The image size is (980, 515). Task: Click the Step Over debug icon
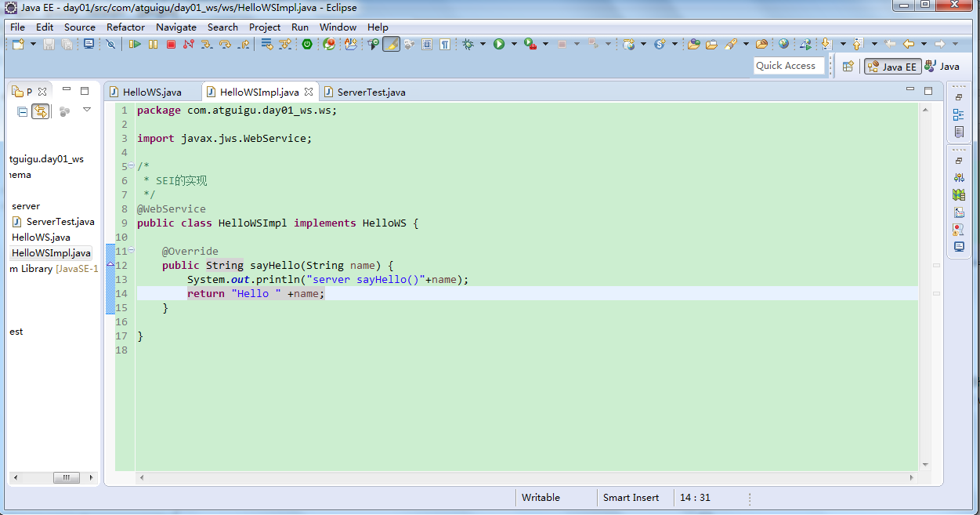(225, 45)
